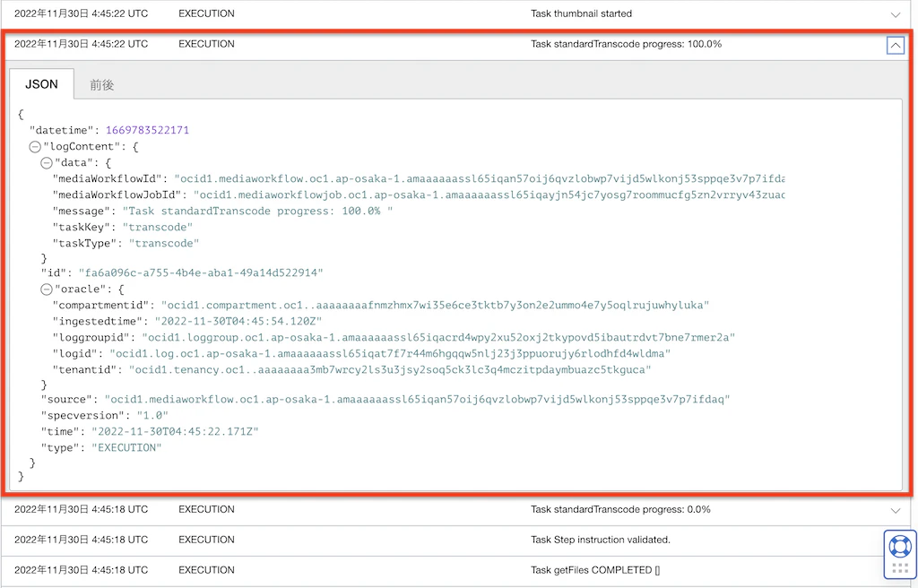The image size is (918, 588).
Task: Click the Task Step instruction validated message
Action: pos(601,540)
